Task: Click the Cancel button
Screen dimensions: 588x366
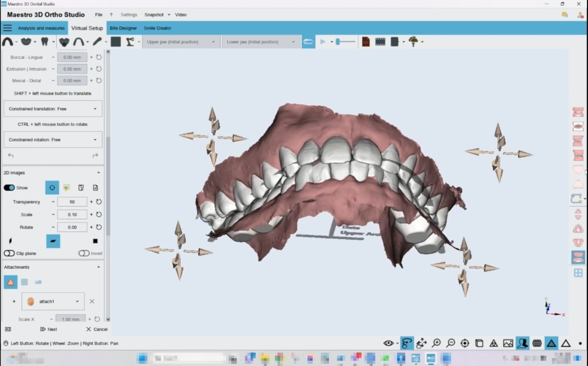Action: (x=97, y=329)
